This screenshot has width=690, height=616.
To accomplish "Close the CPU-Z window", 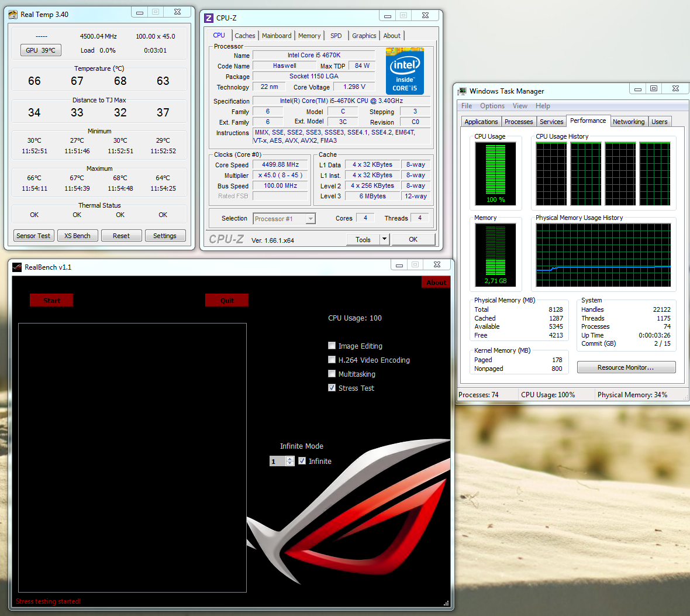I will pos(425,15).
